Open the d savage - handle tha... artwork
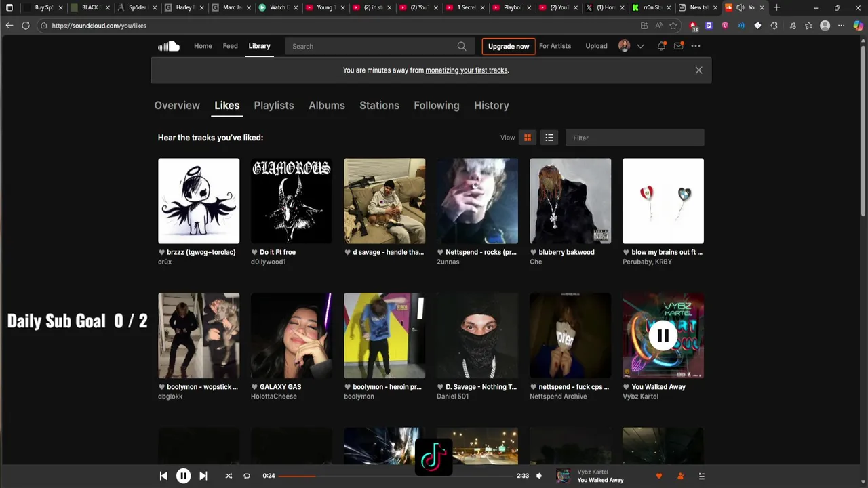Screen dimensions: 868x488 (x=384, y=201)
